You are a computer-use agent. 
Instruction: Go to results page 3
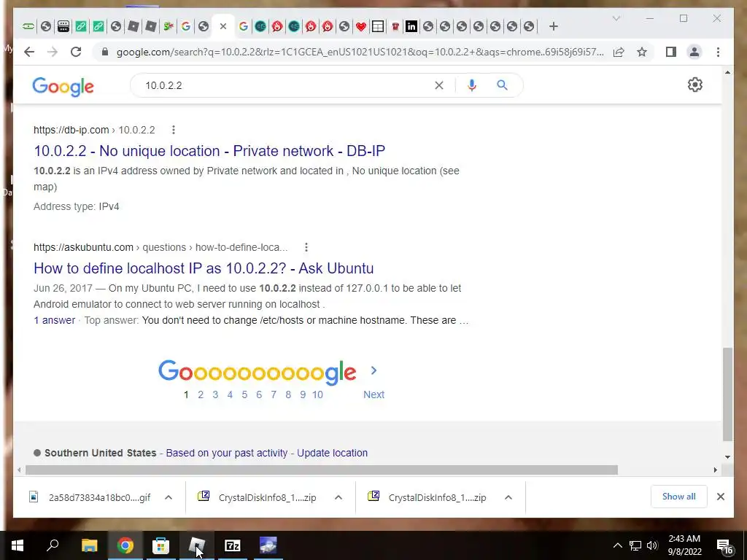point(215,394)
